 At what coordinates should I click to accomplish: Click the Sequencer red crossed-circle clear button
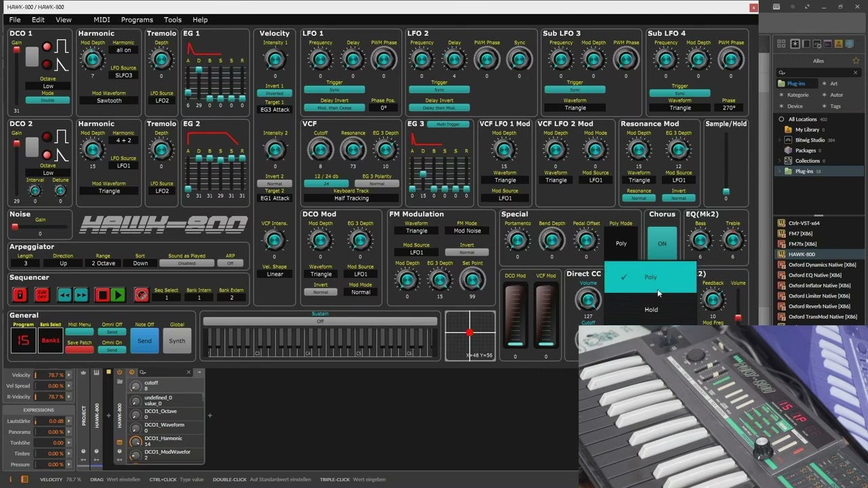pyautogui.click(x=141, y=295)
